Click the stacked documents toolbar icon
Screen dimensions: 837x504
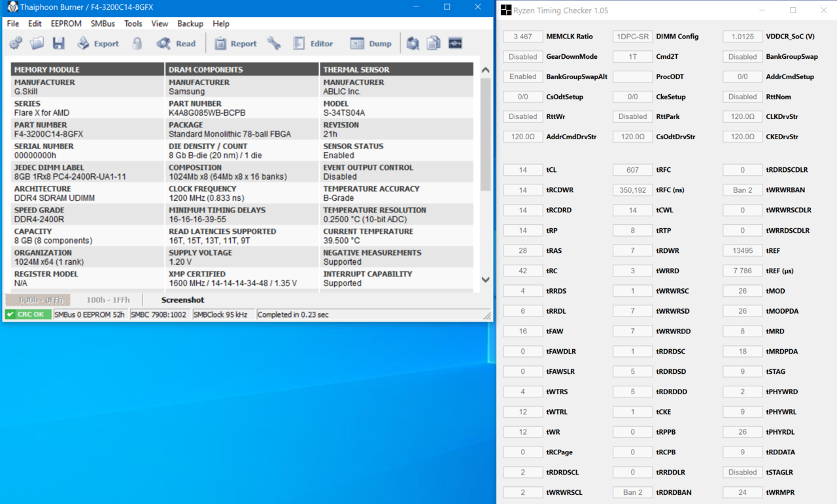point(434,44)
